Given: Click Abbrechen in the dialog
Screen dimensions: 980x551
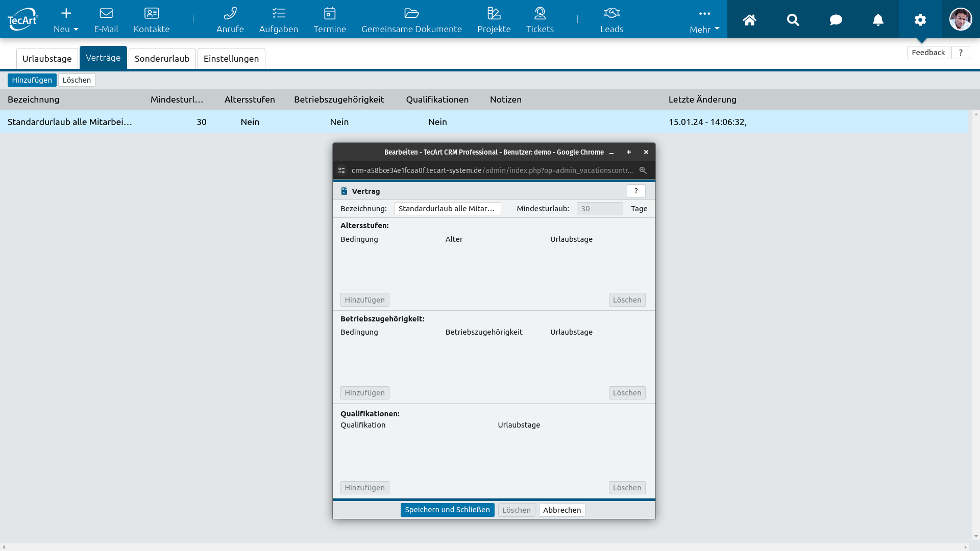Looking at the screenshot, I should [561, 510].
